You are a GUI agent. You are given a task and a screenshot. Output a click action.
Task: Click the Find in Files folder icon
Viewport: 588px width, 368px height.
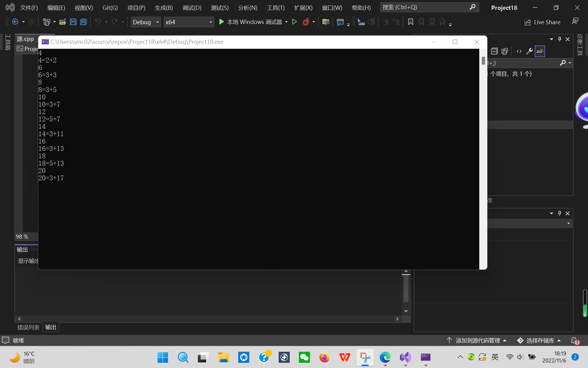326,22
